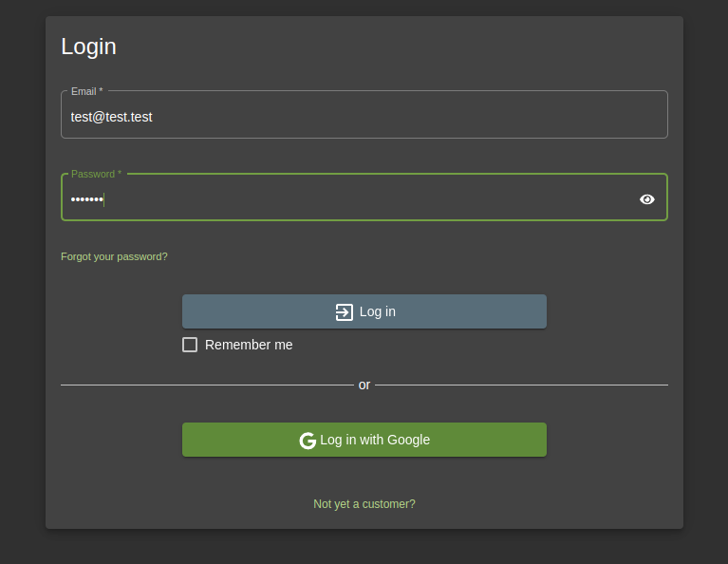Follow the Not yet a customer? link
The height and width of the screenshot is (564, 728).
click(364, 504)
